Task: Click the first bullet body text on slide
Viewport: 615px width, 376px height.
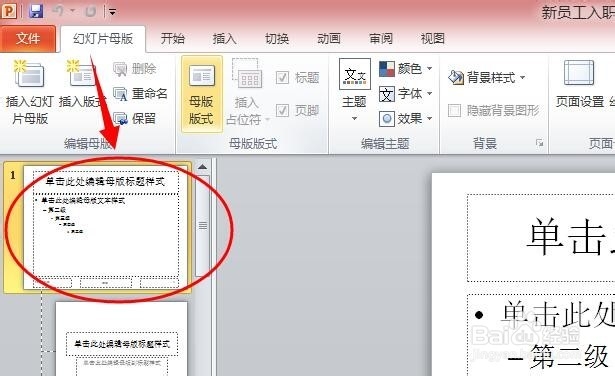Action: [x=558, y=314]
